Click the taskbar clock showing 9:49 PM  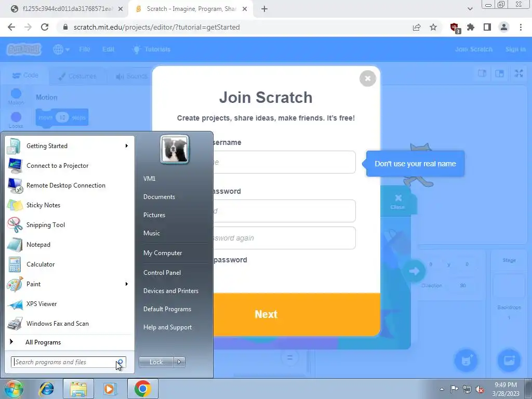click(506, 389)
